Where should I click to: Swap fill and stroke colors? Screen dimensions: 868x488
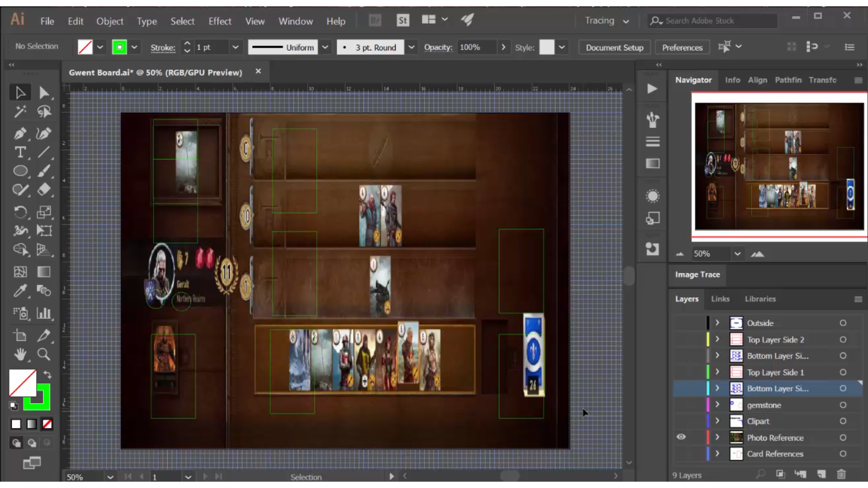(x=47, y=375)
